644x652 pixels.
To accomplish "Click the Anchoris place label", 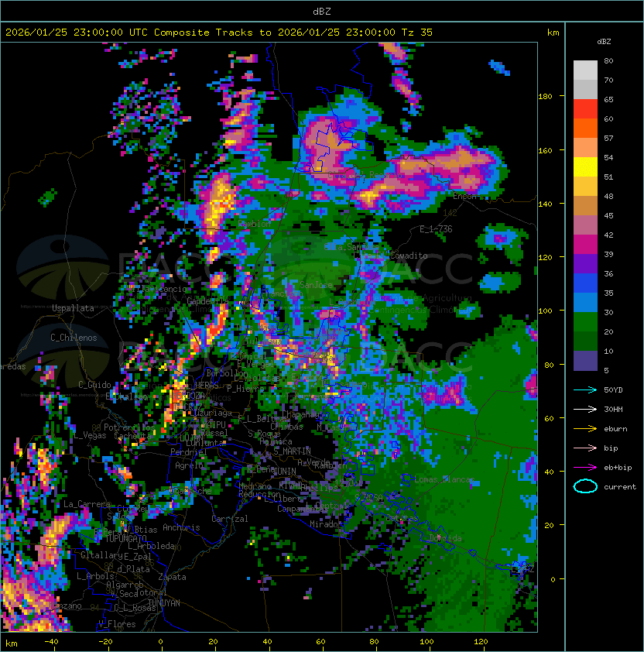I will click(x=181, y=527).
